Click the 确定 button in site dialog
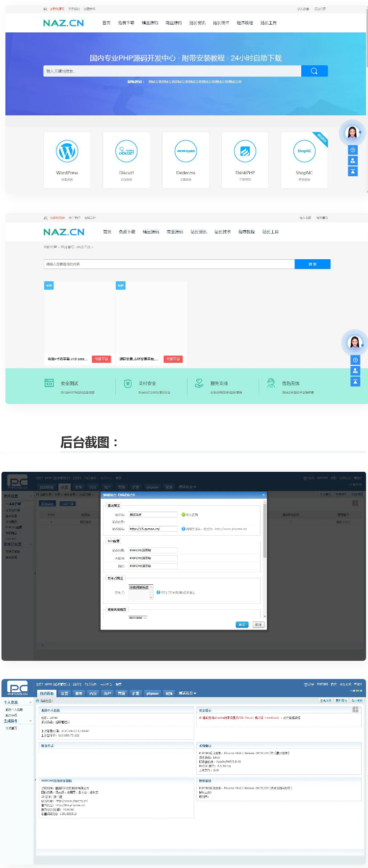The height and width of the screenshot is (868, 368). [242, 624]
